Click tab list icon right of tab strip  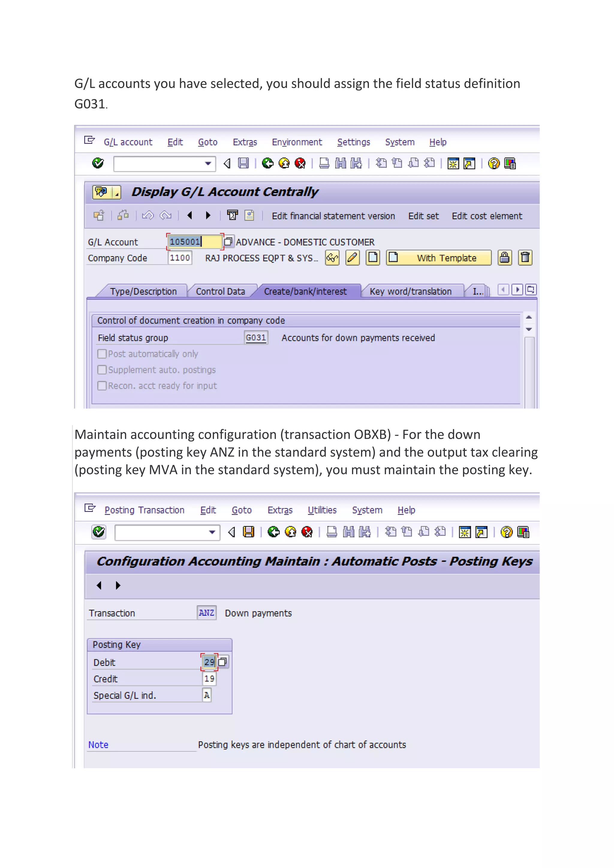coord(531,290)
